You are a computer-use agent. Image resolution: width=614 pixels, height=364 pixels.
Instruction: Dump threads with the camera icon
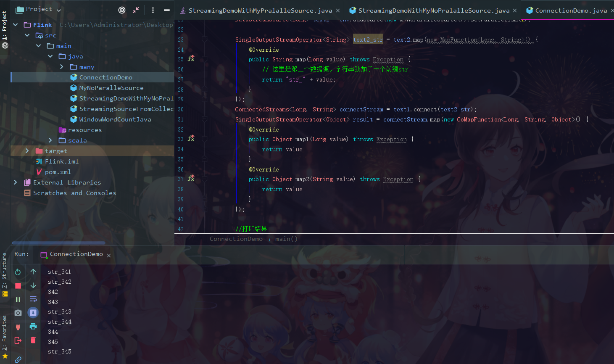(18, 313)
